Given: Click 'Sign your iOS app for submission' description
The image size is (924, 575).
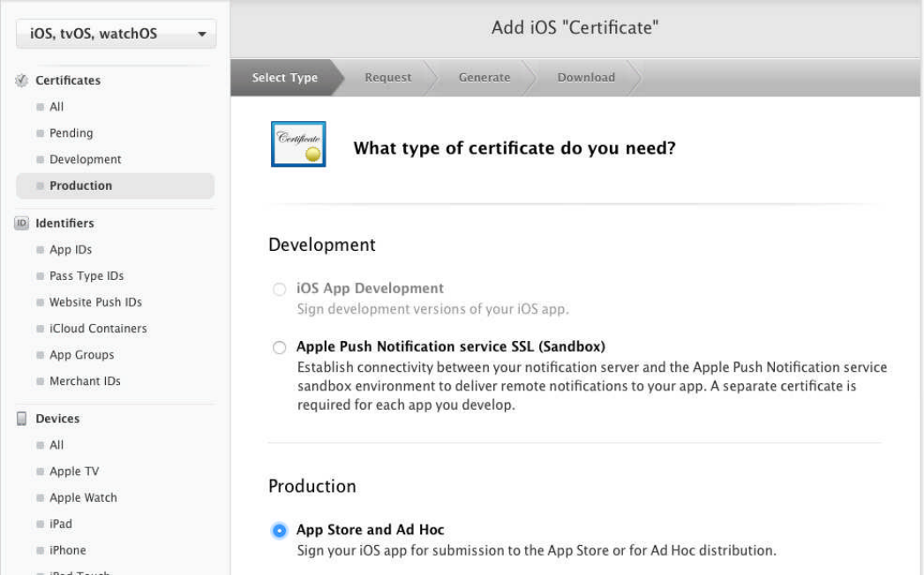Looking at the screenshot, I should 537,550.
